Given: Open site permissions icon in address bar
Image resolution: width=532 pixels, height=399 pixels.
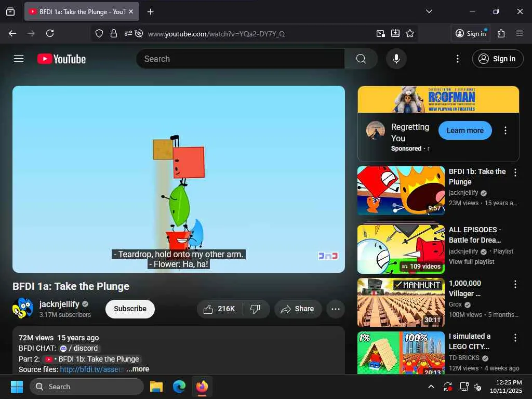Looking at the screenshot, I should pyautogui.click(x=128, y=33).
